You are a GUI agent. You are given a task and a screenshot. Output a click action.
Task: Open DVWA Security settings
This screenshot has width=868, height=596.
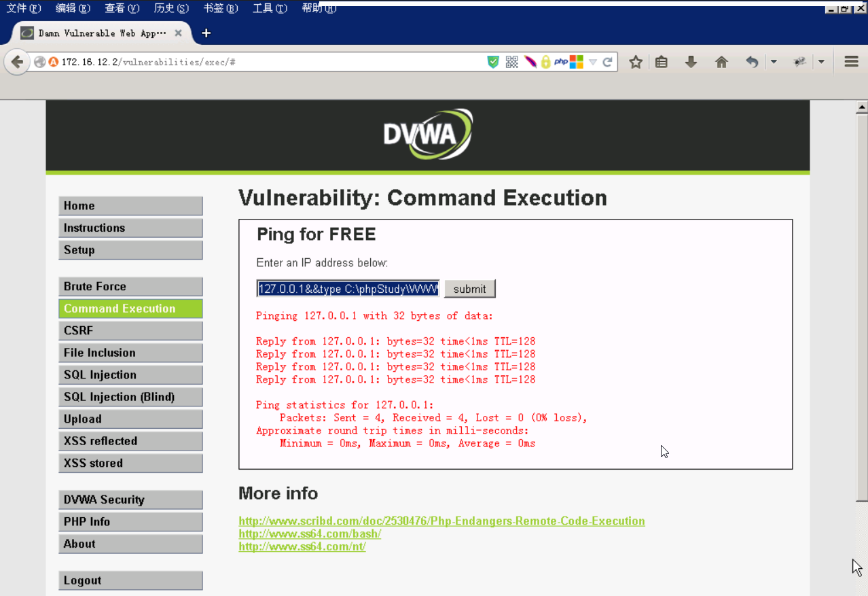pyautogui.click(x=130, y=499)
